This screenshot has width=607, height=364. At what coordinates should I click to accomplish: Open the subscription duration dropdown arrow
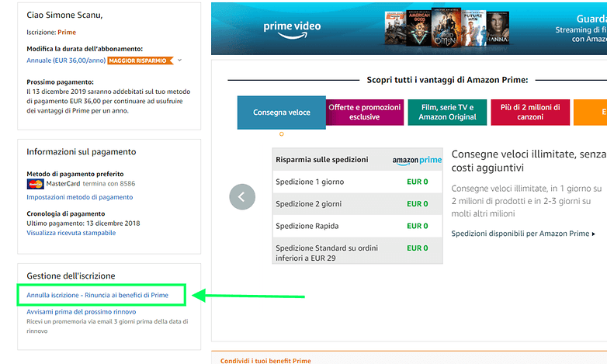[x=179, y=60]
